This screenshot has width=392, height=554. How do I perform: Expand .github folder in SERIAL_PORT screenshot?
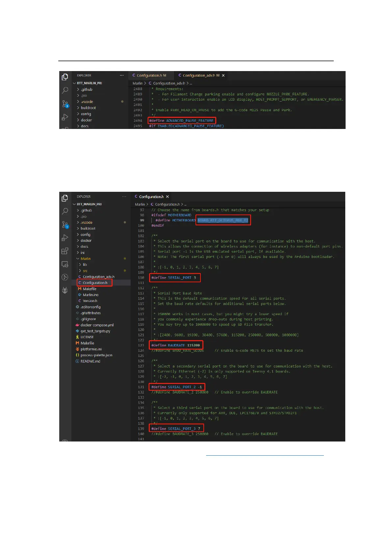[78, 210]
